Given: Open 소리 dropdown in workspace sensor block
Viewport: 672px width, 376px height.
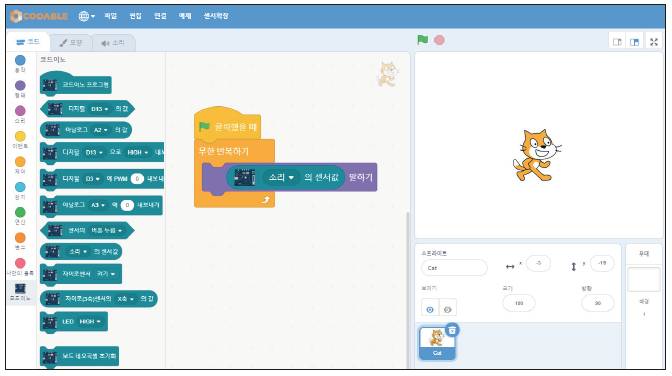Looking at the screenshot, I should [x=281, y=177].
